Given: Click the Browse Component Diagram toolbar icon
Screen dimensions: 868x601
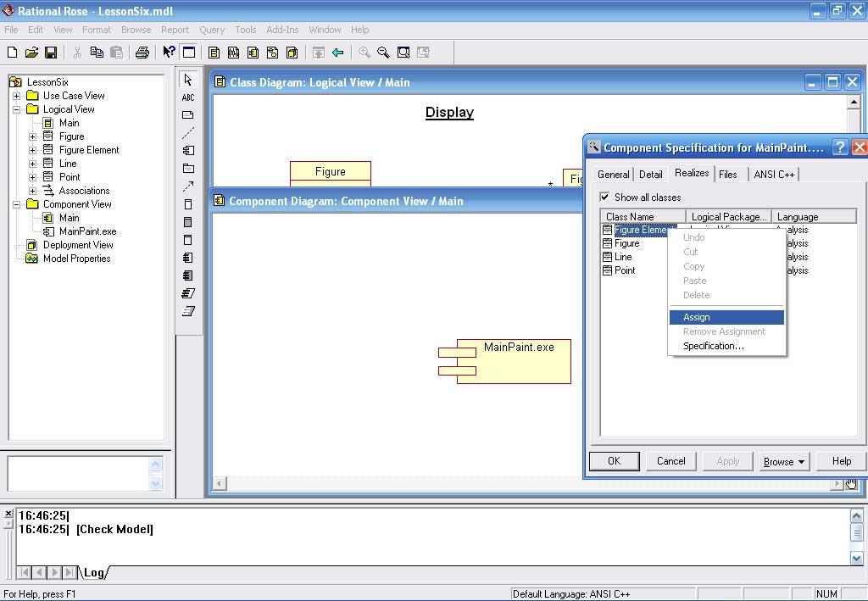Looking at the screenshot, I should tap(253, 53).
